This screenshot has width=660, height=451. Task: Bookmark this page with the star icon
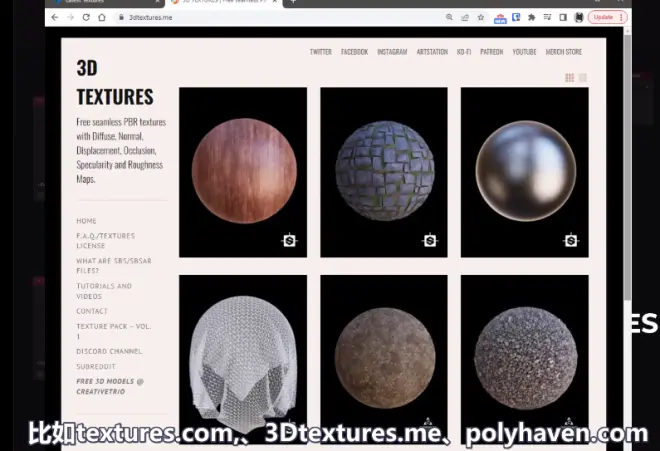(481, 17)
